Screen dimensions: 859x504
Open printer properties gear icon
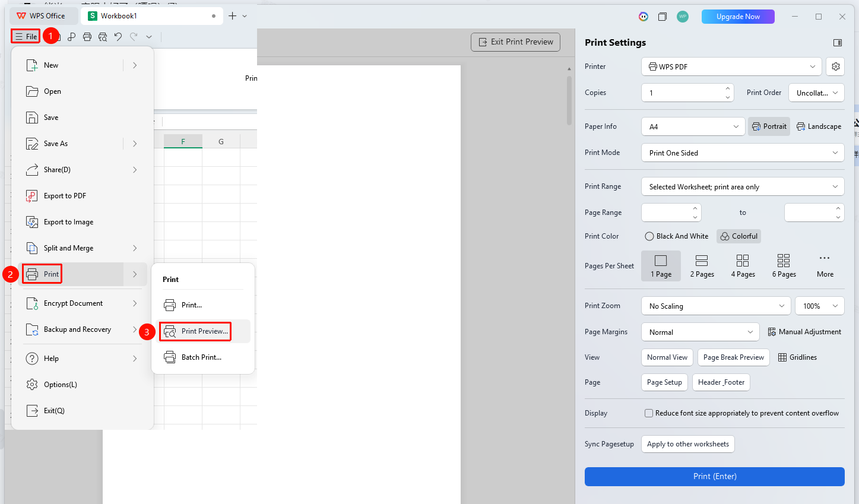(835, 66)
